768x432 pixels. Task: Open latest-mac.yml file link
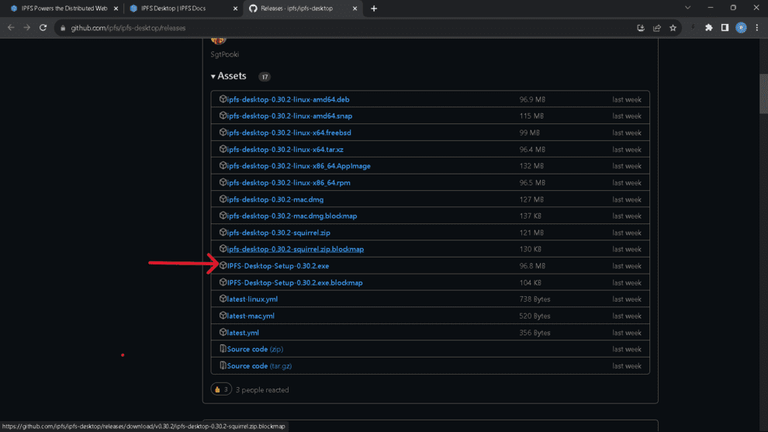pos(251,316)
